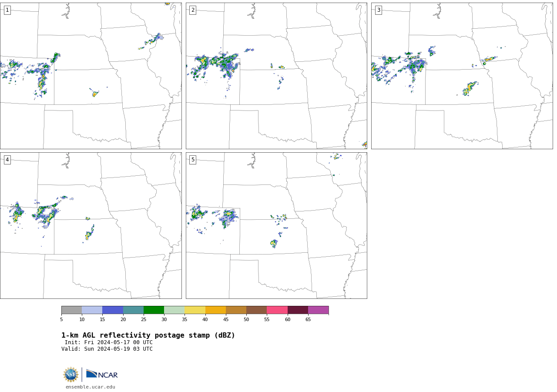Click the NSF seal logo
The height and width of the screenshot is (392, 557).
[71, 375]
